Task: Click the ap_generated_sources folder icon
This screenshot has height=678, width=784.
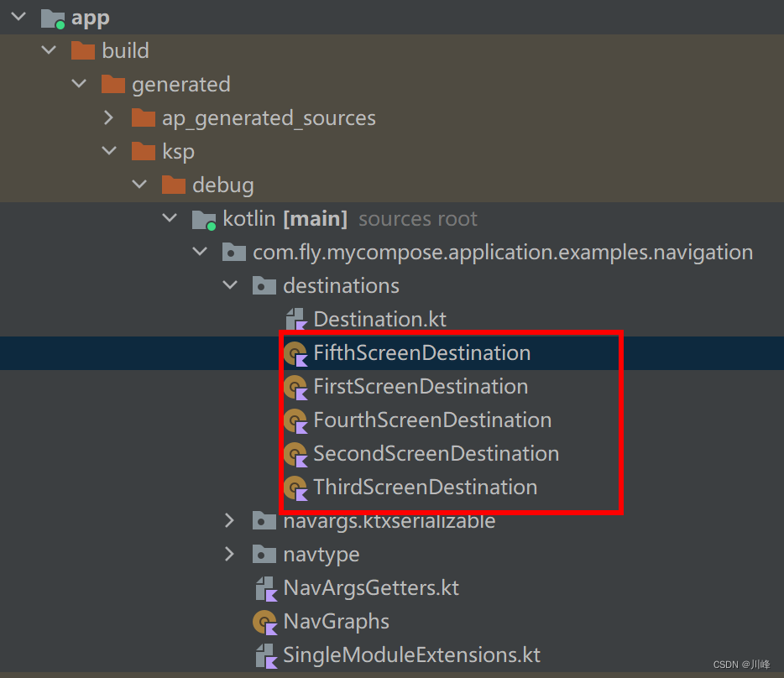Action: (x=144, y=117)
